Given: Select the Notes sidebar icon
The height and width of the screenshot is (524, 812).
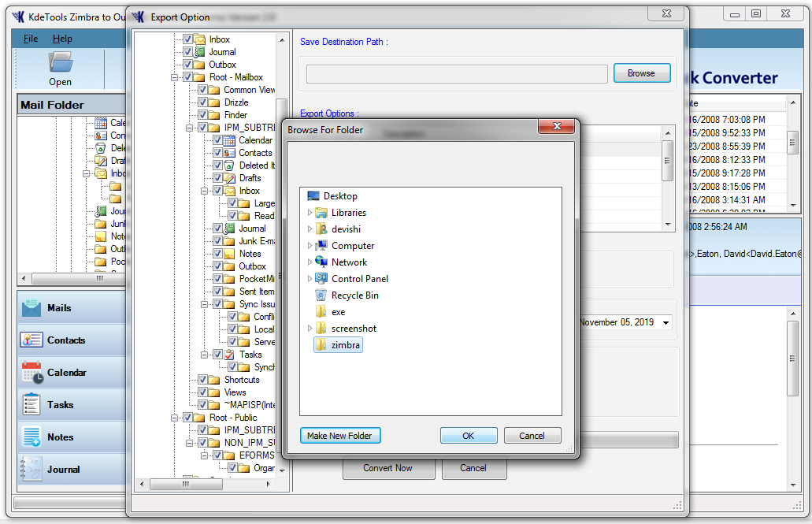Looking at the screenshot, I should tap(32, 437).
